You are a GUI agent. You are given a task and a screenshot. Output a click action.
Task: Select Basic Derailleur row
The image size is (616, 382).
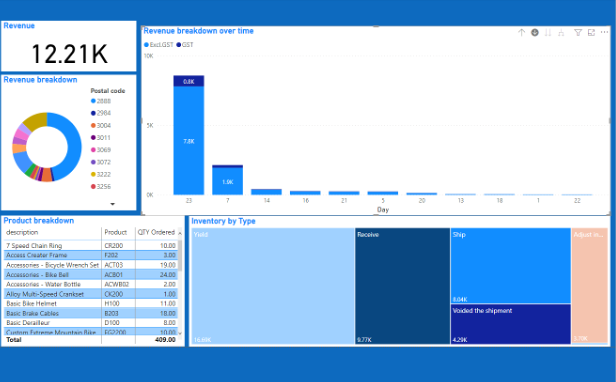tap(90, 323)
